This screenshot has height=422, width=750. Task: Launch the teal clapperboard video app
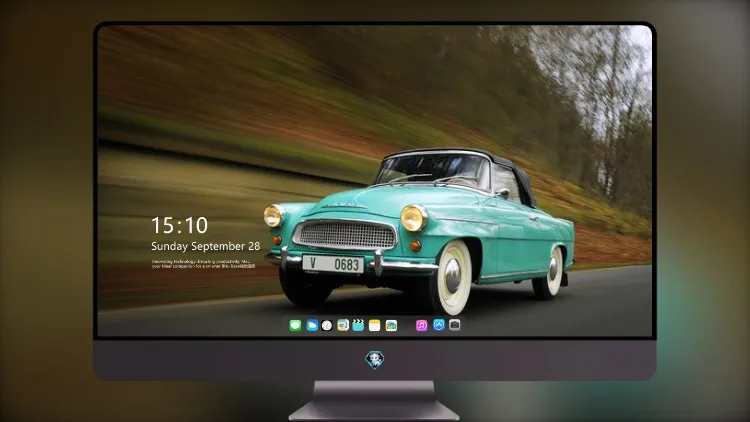[x=358, y=325]
